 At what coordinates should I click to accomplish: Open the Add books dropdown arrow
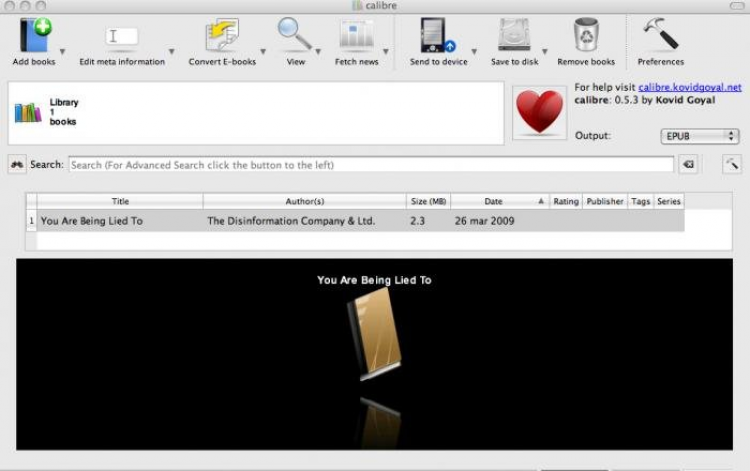(x=62, y=51)
